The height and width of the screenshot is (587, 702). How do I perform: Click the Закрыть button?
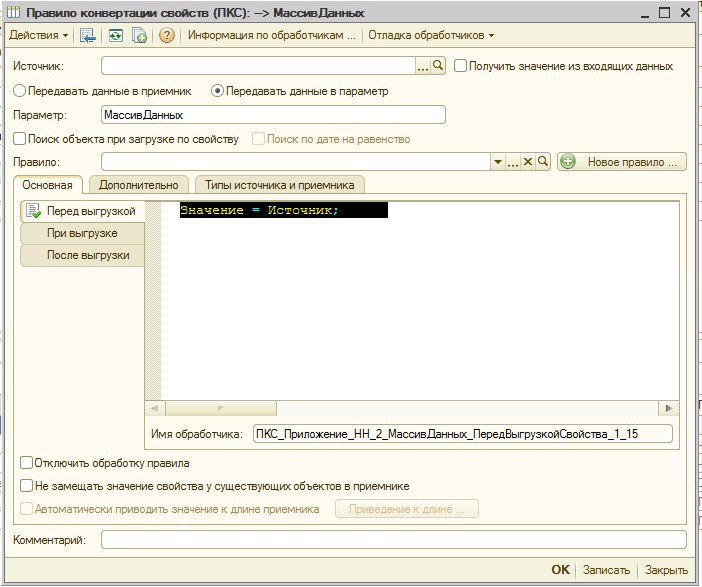(666, 570)
